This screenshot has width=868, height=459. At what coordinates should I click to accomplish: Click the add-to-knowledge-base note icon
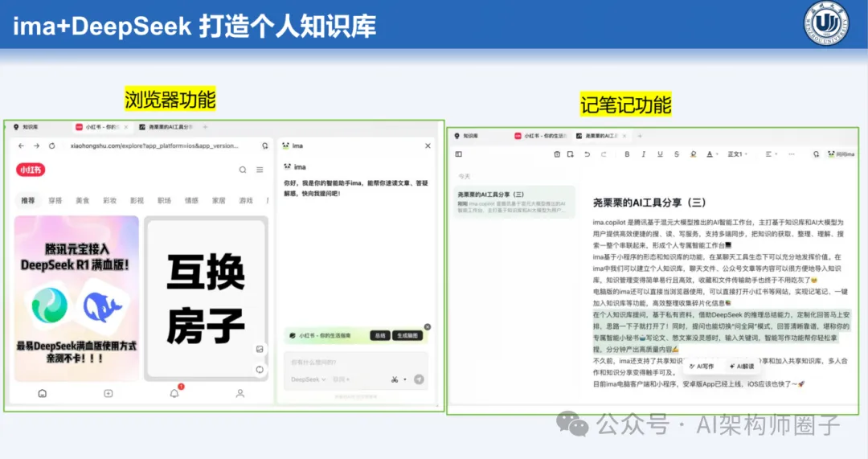coord(570,154)
